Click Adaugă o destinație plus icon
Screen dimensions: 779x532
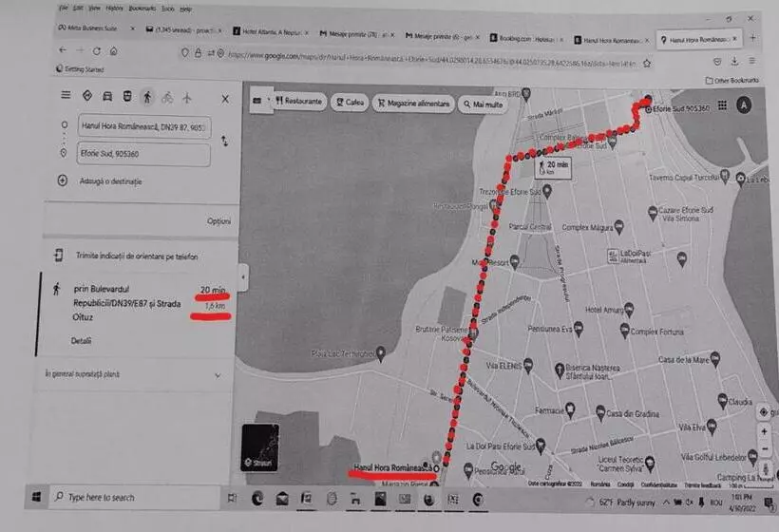(62, 180)
